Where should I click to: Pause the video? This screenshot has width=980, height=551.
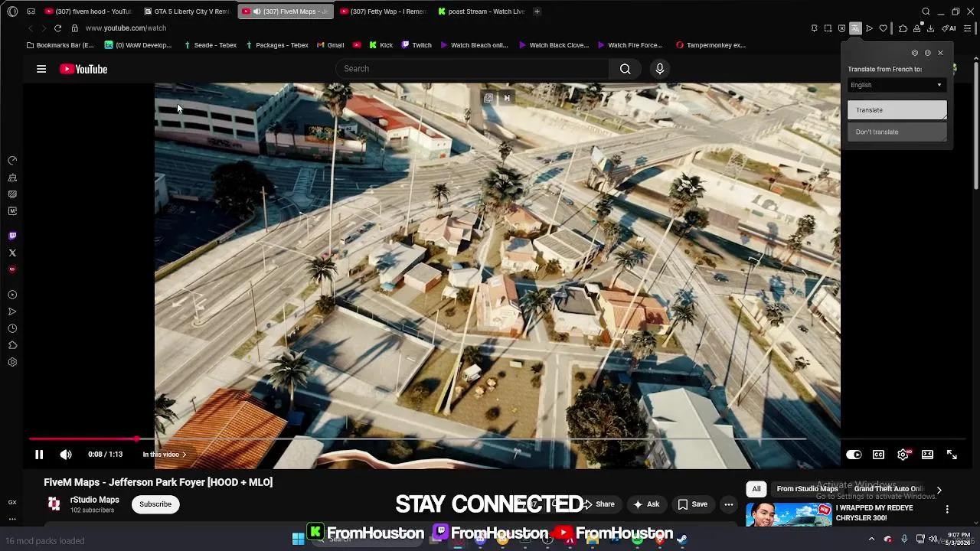click(39, 455)
